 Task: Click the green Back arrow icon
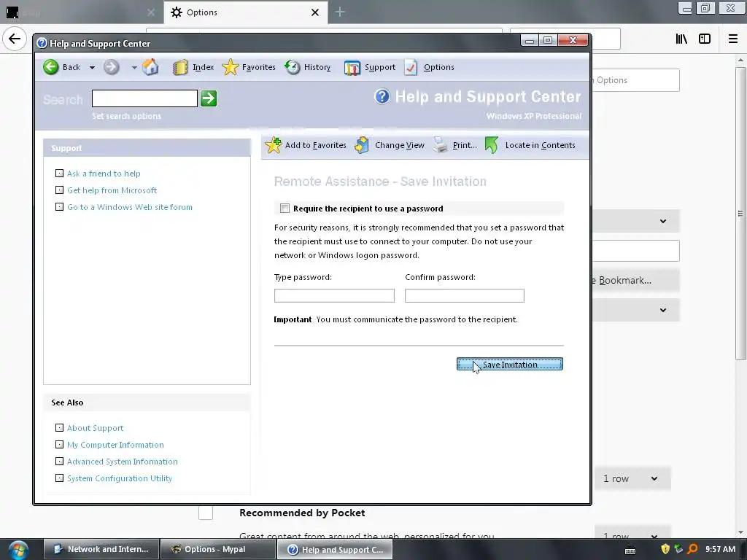click(50, 67)
